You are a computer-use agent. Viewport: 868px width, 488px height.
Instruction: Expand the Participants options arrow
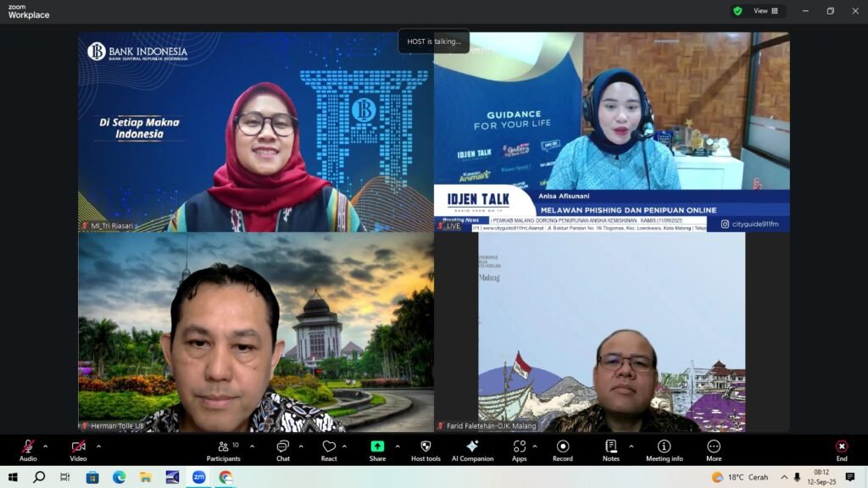click(x=252, y=446)
